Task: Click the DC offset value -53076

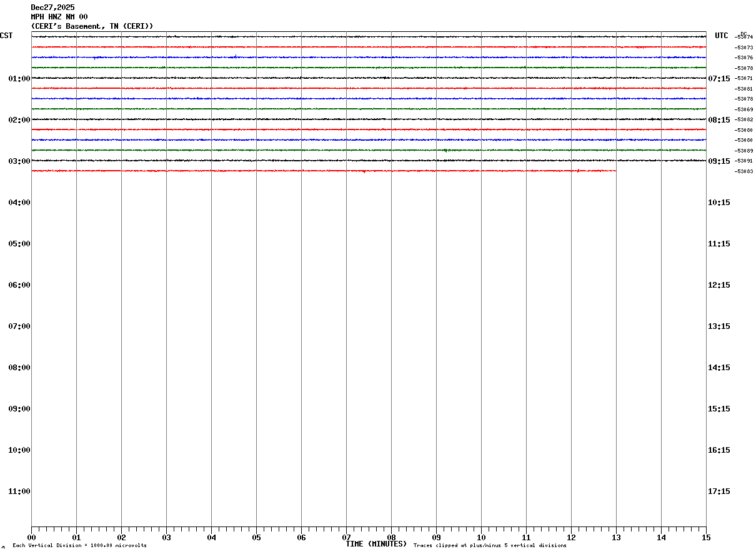Action: point(744,58)
